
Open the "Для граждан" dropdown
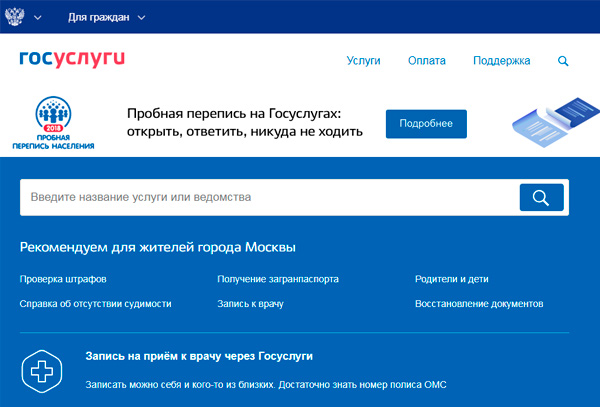click(x=106, y=18)
